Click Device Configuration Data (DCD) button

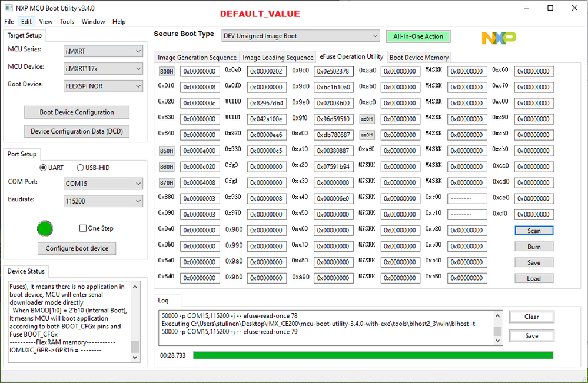coord(77,131)
